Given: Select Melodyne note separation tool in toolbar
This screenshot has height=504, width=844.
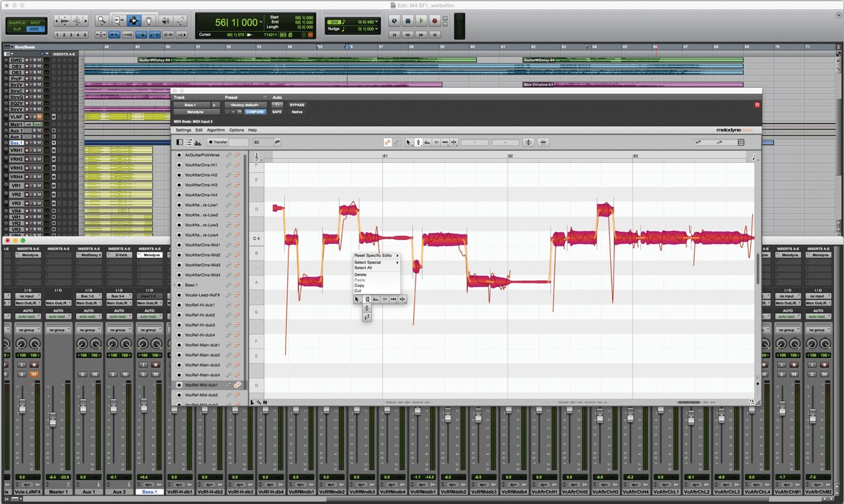Looking at the screenshot, I should click(x=454, y=142).
